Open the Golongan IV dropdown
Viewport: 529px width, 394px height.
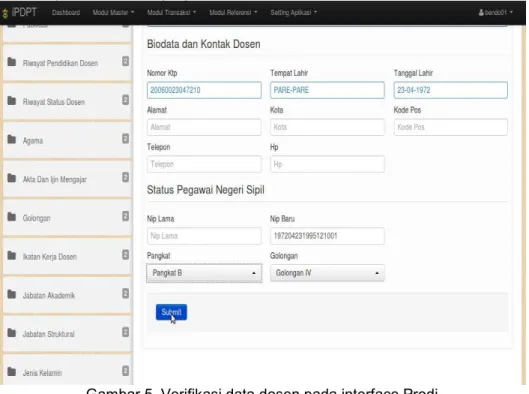tap(327, 273)
